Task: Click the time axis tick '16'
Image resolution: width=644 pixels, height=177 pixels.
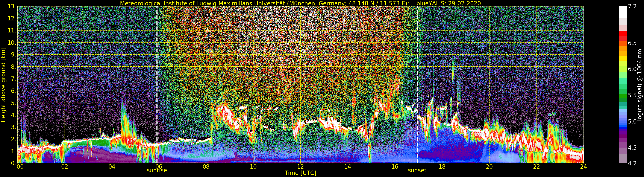Action: [395, 167]
